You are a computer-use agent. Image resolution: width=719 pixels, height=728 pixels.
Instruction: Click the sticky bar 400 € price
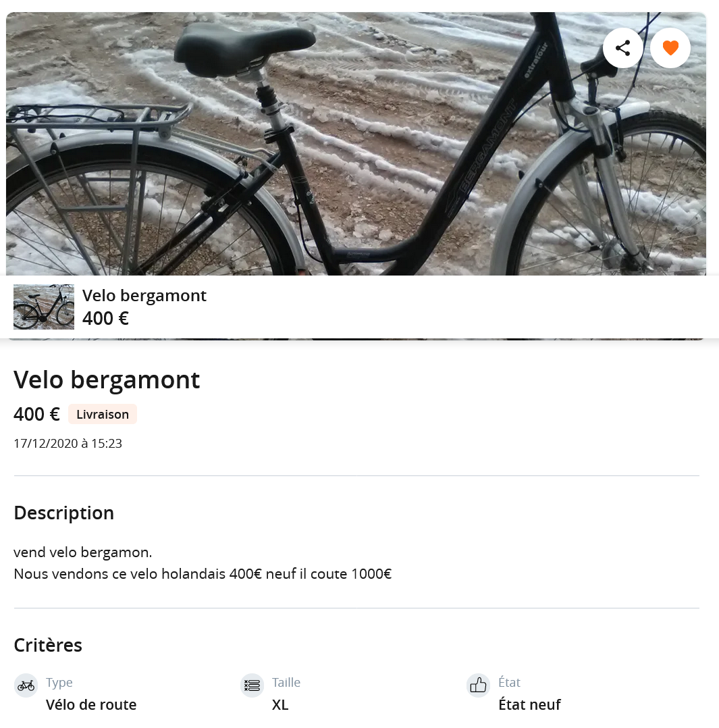[x=105, y=319]
